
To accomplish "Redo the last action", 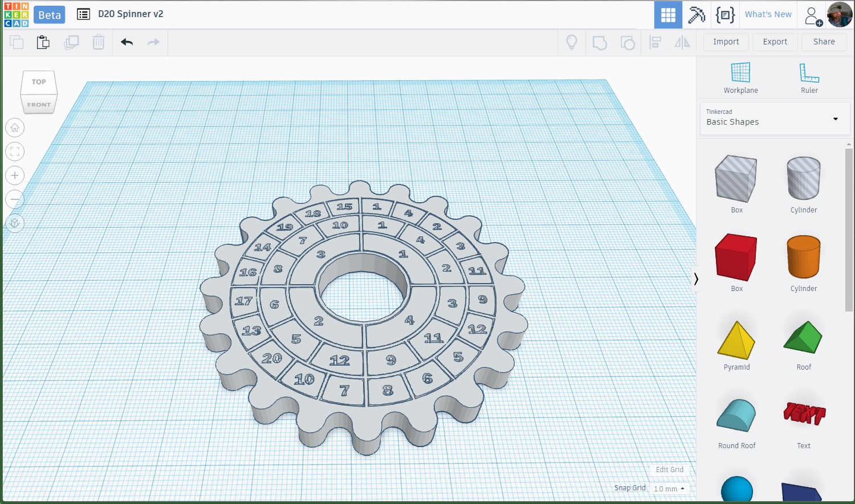I will (x=153, y=42).
